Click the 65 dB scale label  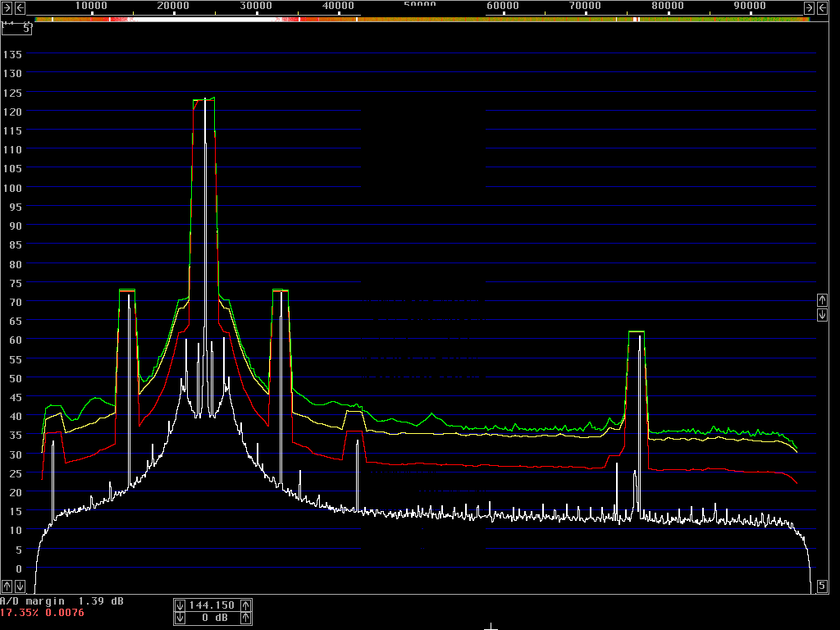coord(16,322)
